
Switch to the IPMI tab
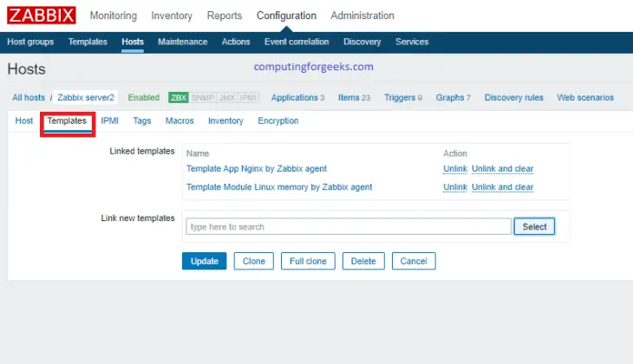(x=110, y=121)
